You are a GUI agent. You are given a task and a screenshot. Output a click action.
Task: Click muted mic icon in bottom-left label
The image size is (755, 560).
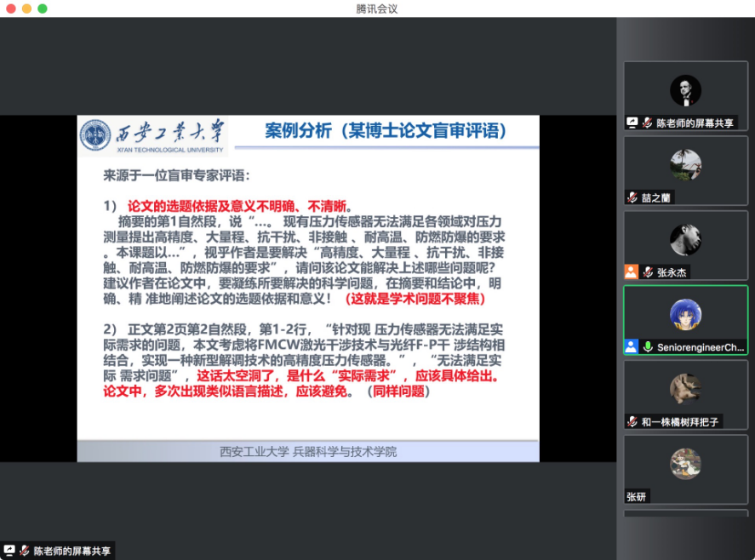[25, 551]
